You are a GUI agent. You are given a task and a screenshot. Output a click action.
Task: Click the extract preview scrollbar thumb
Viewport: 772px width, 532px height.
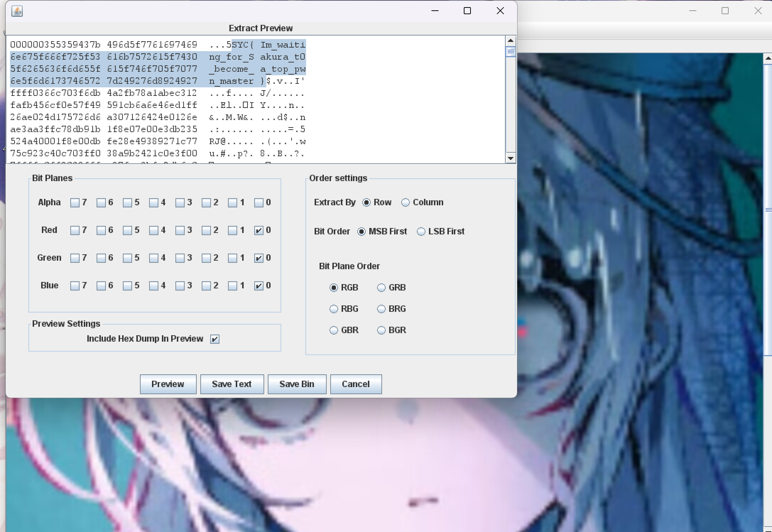click(511, 52)
